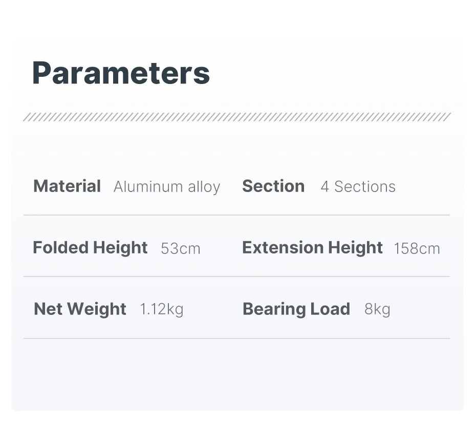Select the Net Weight label
The image size is (476, 448).
(80, 309)
